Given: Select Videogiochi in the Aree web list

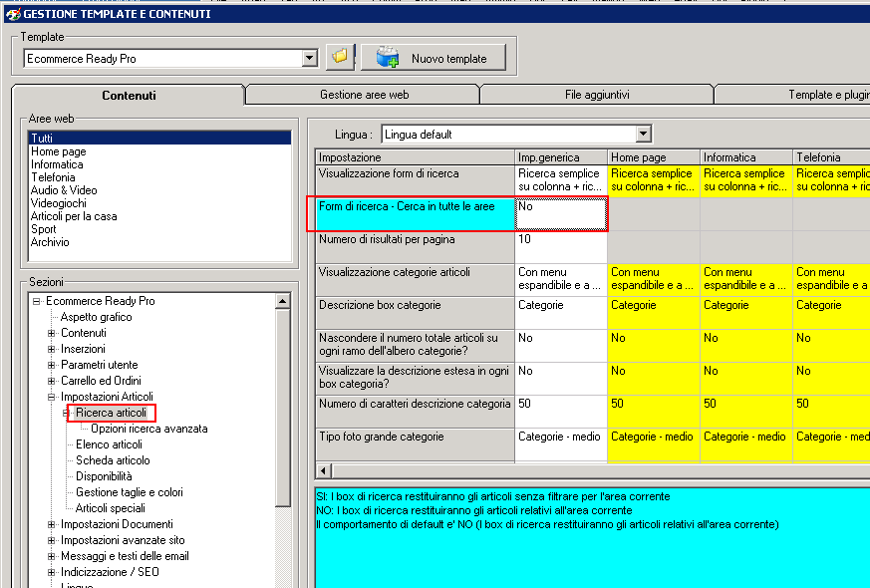Looking at the screenshot, I should [x=58, y=203].
